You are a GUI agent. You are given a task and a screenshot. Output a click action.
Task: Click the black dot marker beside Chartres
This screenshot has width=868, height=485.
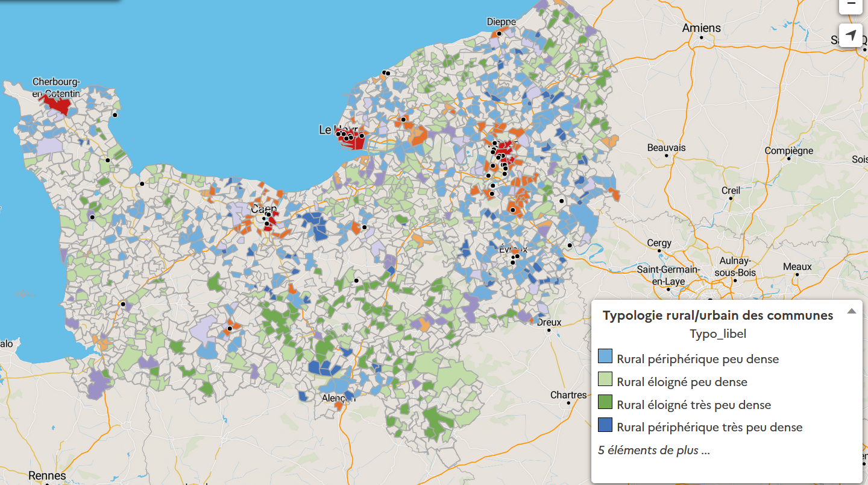pyautogui.click(x=568, y=404)
